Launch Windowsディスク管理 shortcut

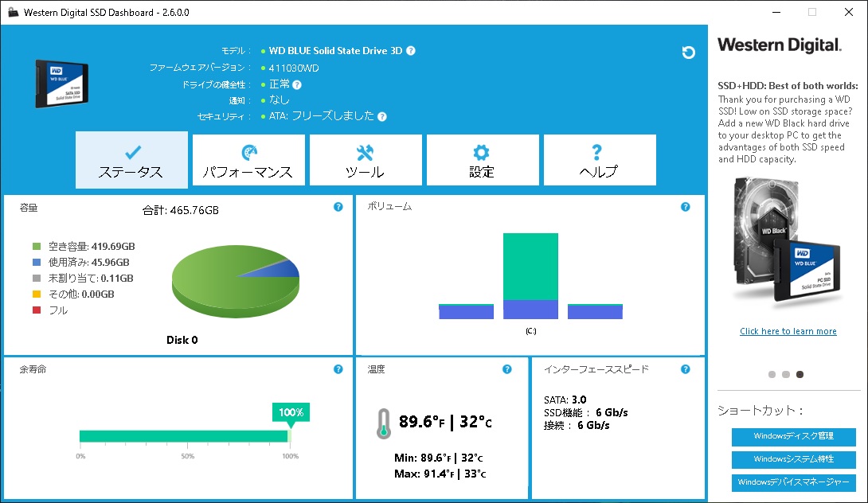(794, 437)
